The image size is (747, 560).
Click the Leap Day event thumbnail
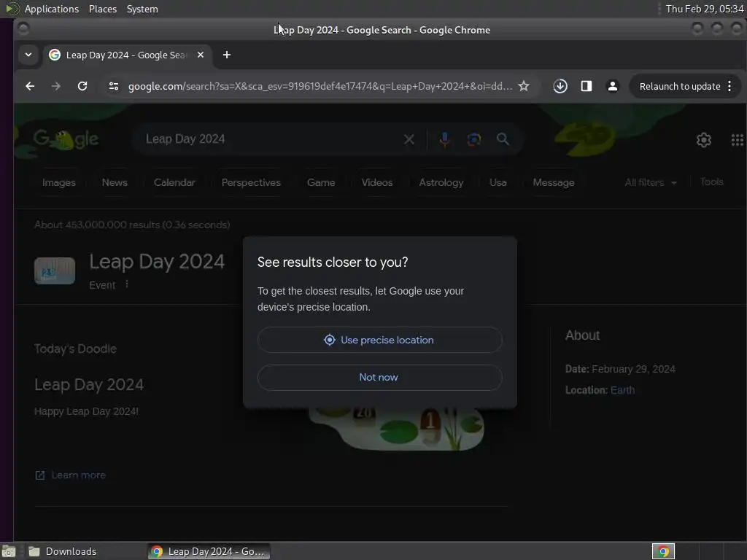click(55, 271)
